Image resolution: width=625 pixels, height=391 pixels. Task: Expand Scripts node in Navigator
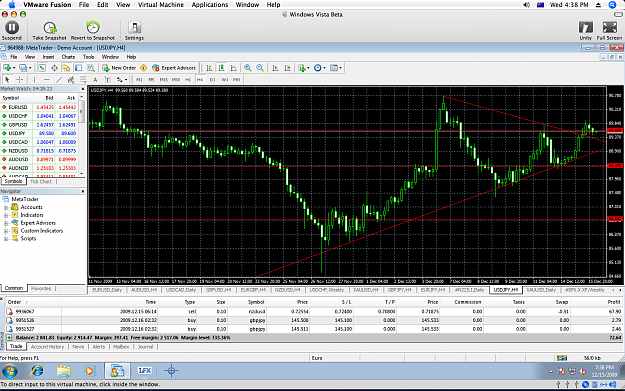click(x=6, y=239)
